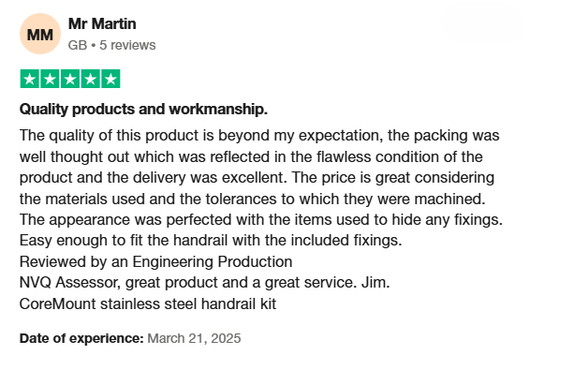
Task: Select the fifth green rating star
Action: click(x=110, y=79)
